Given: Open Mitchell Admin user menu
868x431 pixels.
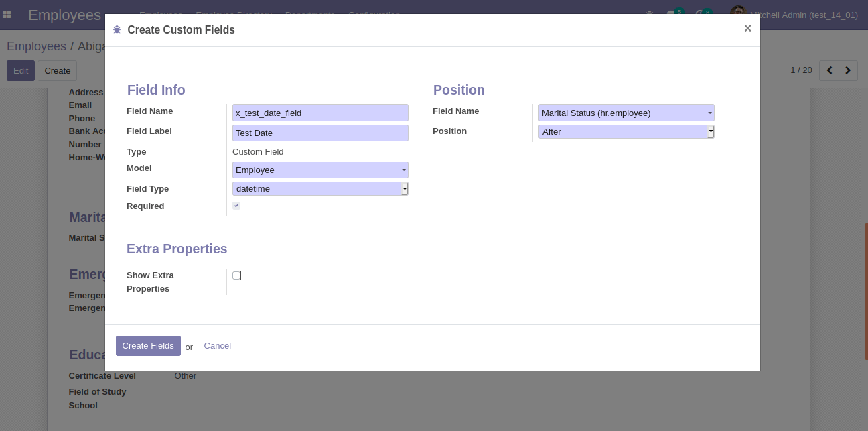Looking at the screenshot, I should coord(794,15).
